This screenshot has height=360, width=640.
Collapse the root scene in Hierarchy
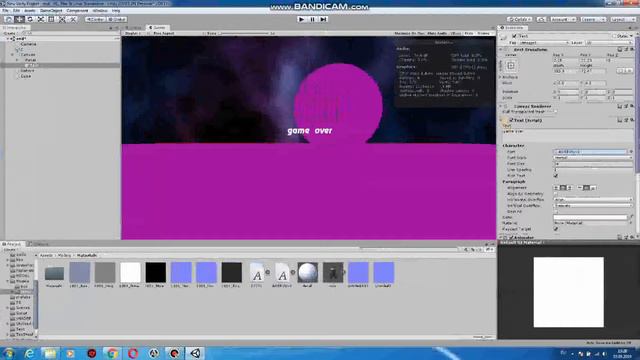(x=8, y=38)
